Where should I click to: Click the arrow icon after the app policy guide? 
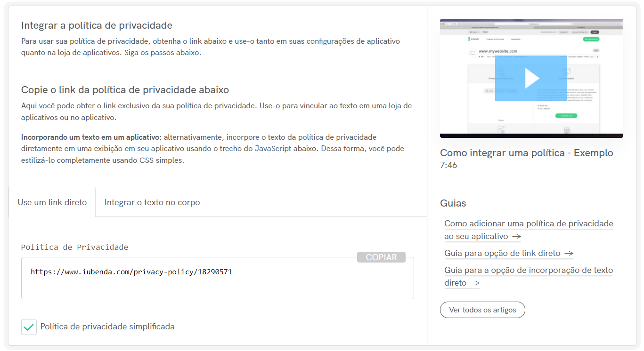pos(516,237)
